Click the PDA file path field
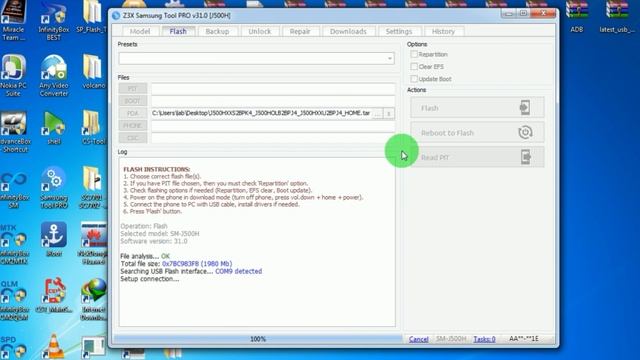 (262, 113)
